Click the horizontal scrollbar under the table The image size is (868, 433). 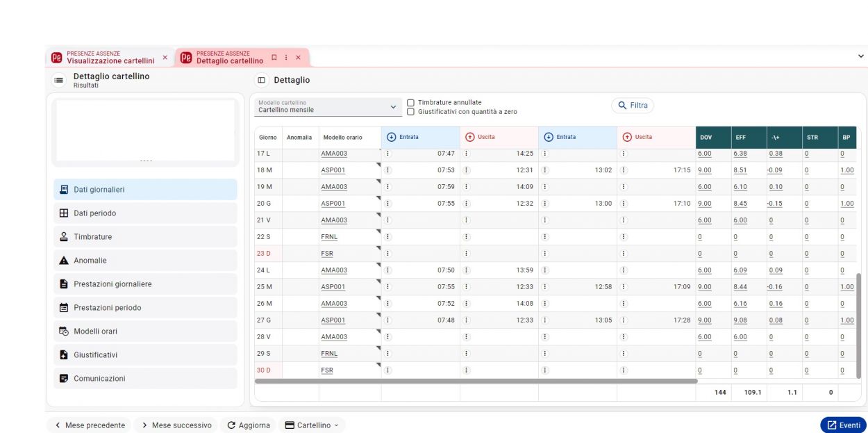coord(476,381)
